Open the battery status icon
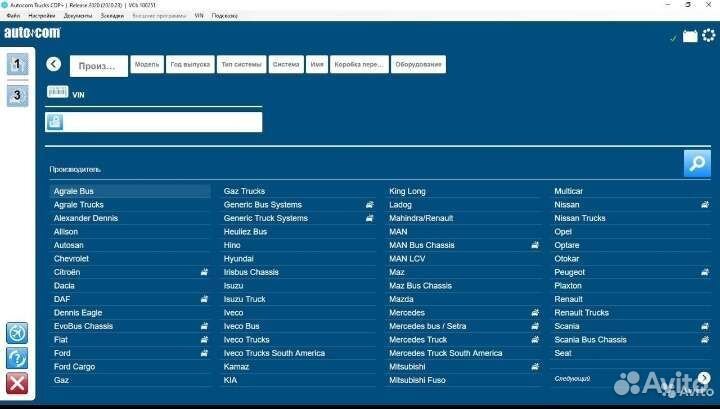Viewport: 720px width, 409px height. [x=690, y=36]
